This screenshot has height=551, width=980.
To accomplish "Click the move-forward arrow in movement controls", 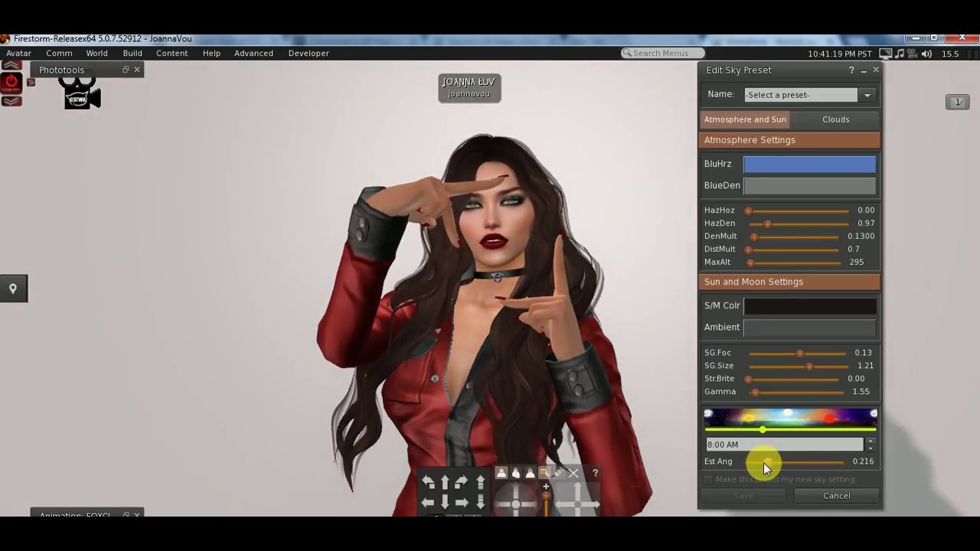I will pos(445,482).
